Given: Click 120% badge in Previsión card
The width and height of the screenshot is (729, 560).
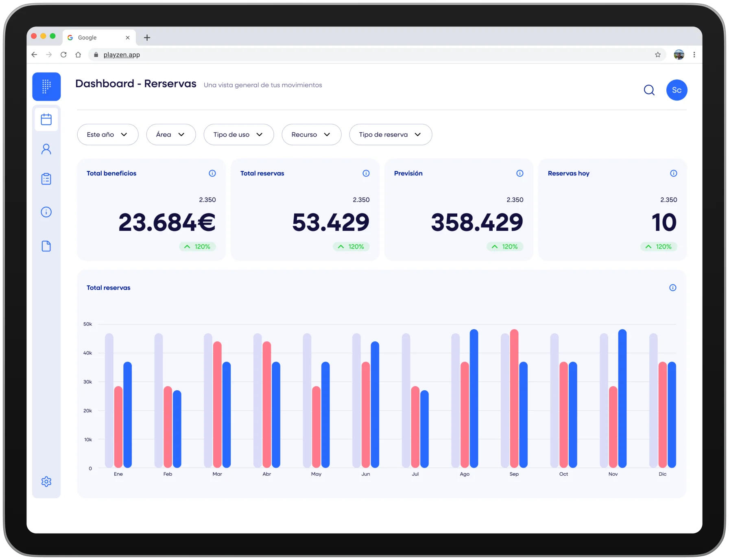Looking at the screenshot, I should [x=505, y=247].
